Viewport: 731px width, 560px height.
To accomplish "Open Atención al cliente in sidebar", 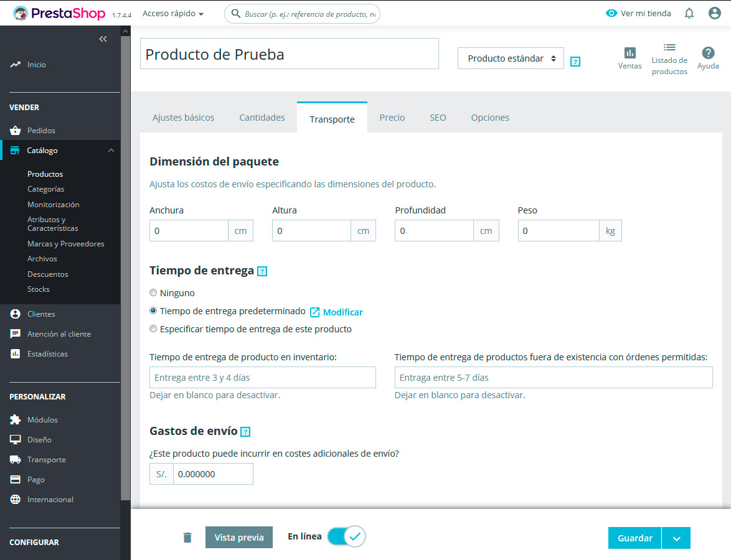I will click(59, 334).
